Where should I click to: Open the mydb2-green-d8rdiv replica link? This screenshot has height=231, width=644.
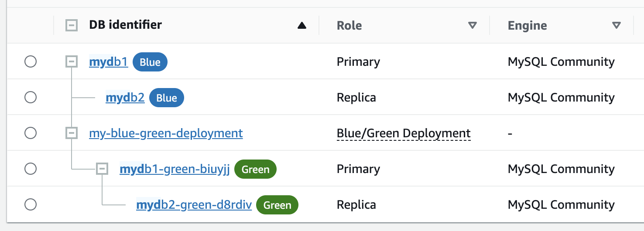[x=194, y=205]
